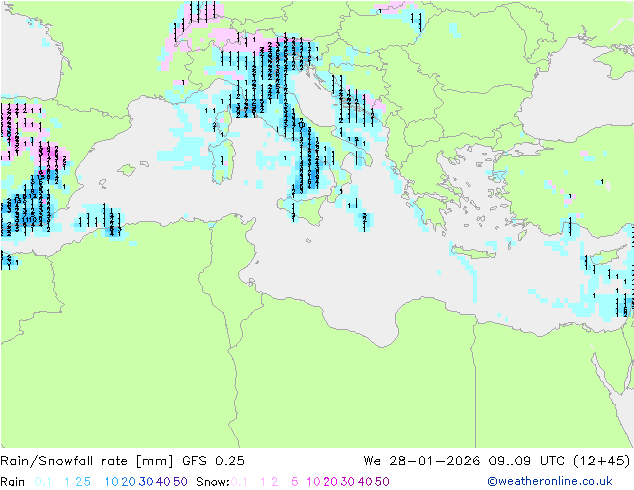Click the snow legend value 20
634x490 pixels.
330,482
